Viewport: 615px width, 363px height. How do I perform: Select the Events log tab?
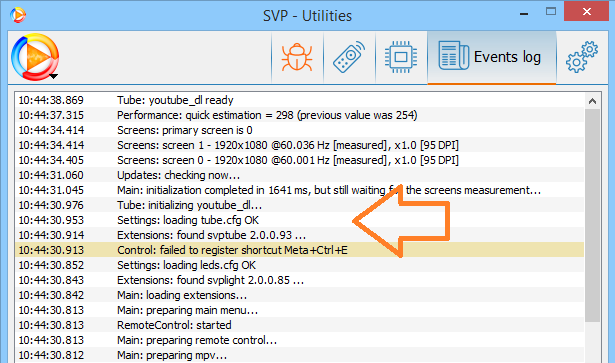click(491, 57)
